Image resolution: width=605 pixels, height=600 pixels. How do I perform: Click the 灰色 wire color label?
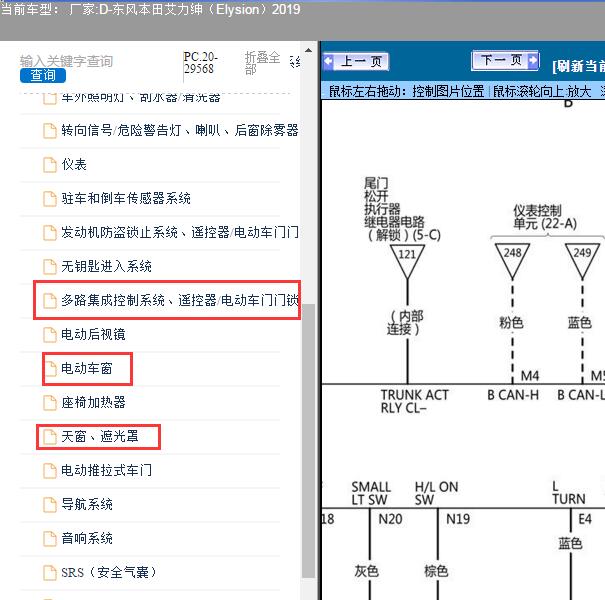point(366,571)
